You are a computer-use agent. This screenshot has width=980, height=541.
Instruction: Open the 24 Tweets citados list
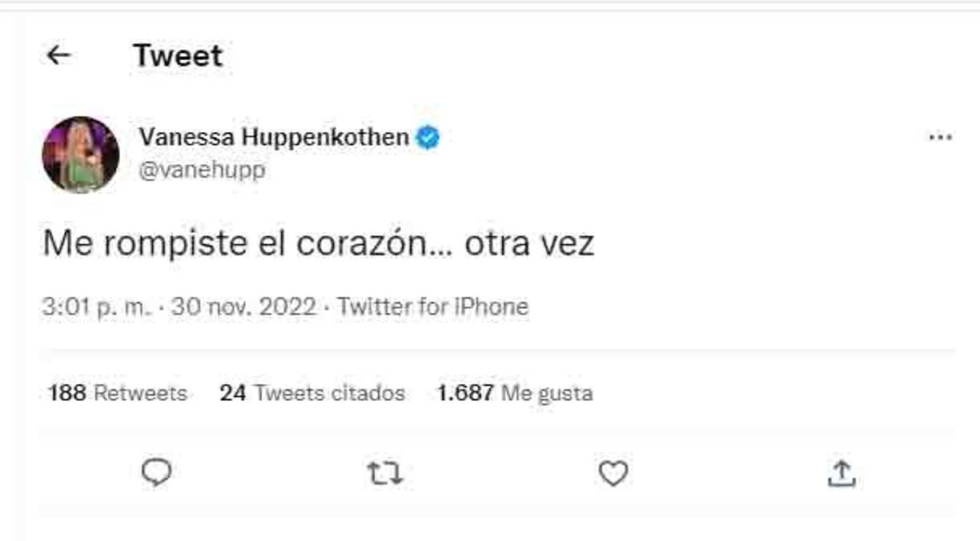tap(312, 393)
